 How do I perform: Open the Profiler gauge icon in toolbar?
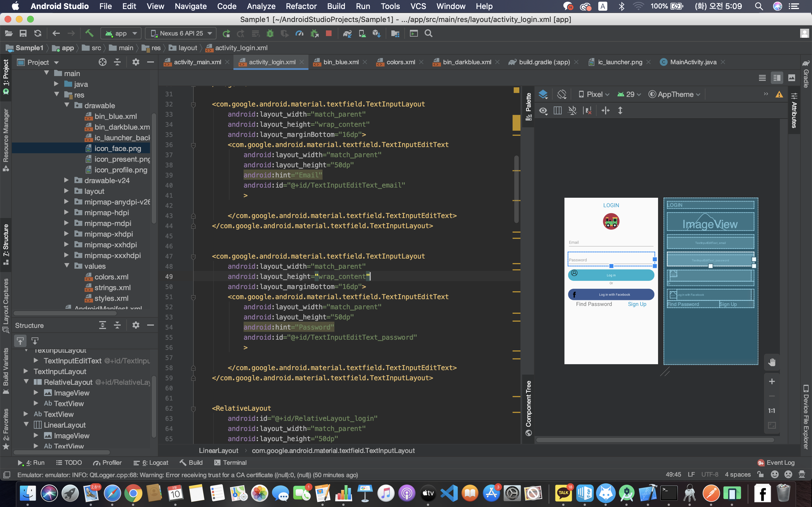[x=299, y=33]
